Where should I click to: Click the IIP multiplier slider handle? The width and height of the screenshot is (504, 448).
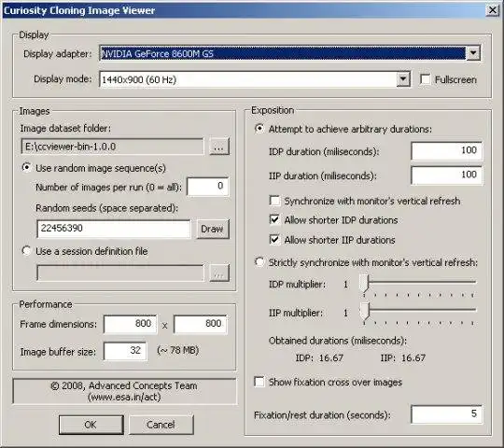pyautogui.click(x=364, y=311)
